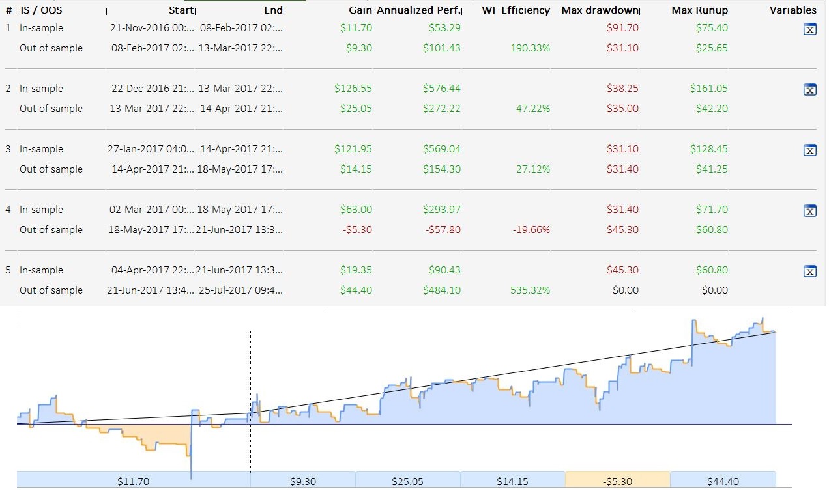The height and width of the screenshot is (504, 829).
Task: Select run 4 Out of sample row
Action: (51, 230)
